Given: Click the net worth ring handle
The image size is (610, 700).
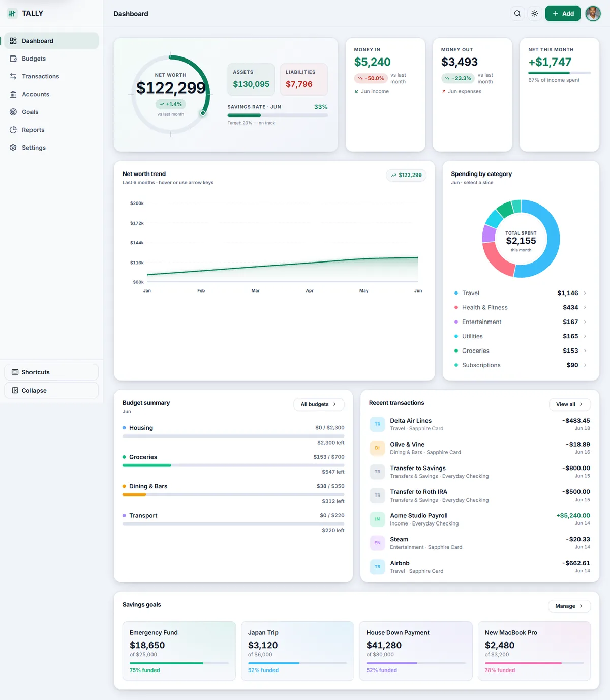Looking at the screenshot, I should (203, 113).
